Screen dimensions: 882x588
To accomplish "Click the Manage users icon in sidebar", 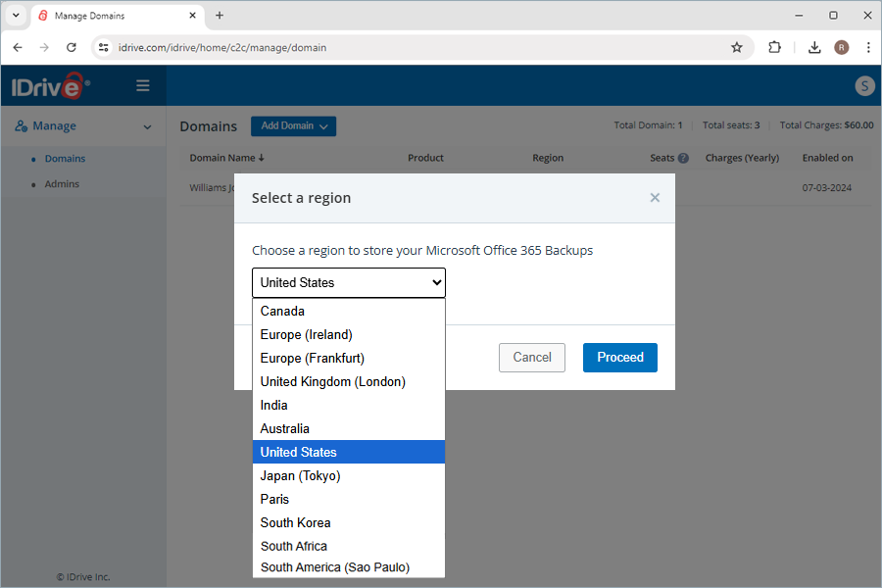I will point(21,126).
